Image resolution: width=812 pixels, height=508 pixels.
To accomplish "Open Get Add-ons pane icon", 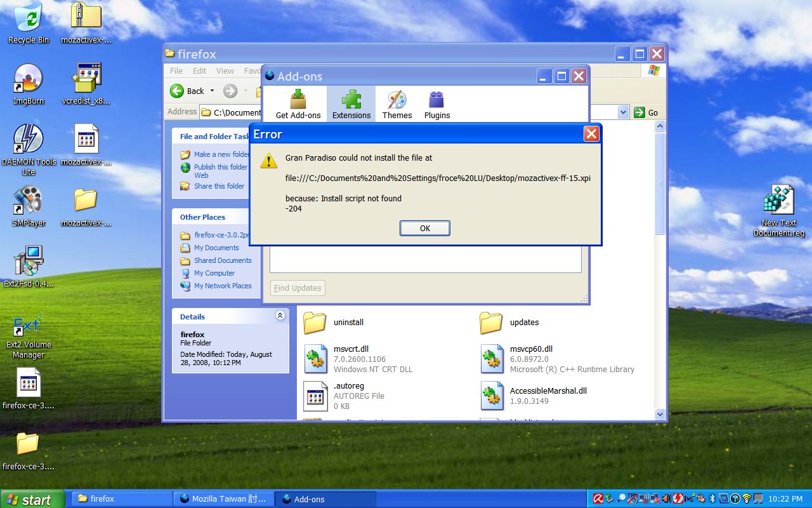I will 298,100.
